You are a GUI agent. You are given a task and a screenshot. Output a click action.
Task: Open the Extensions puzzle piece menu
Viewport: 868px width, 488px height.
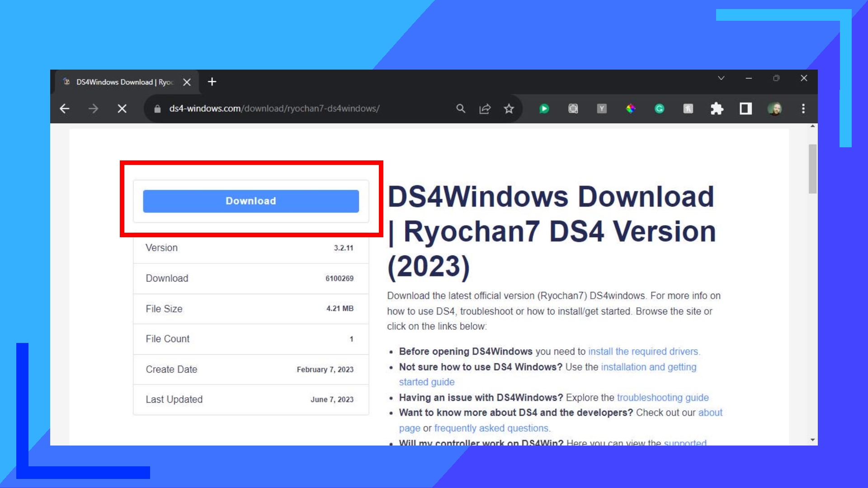pos(717,108)
